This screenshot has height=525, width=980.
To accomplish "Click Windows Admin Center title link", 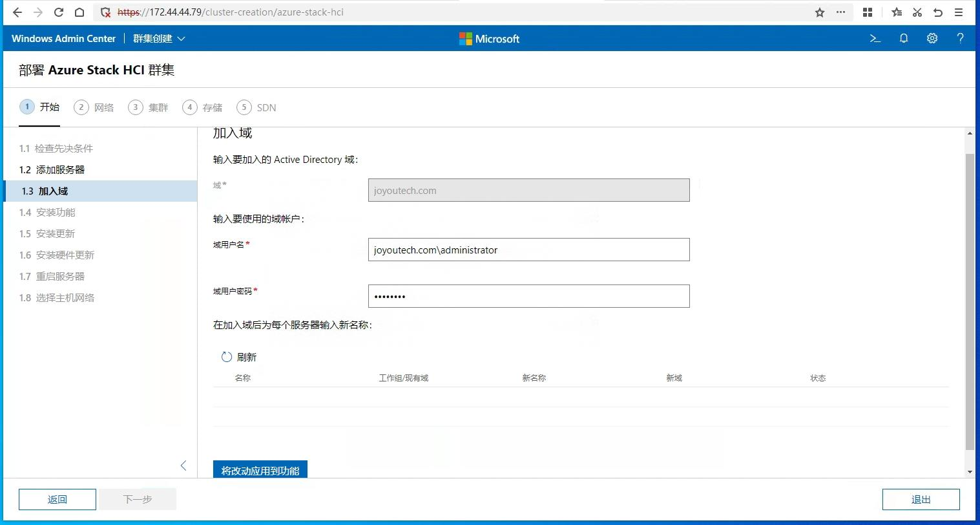I will [63, 39].
